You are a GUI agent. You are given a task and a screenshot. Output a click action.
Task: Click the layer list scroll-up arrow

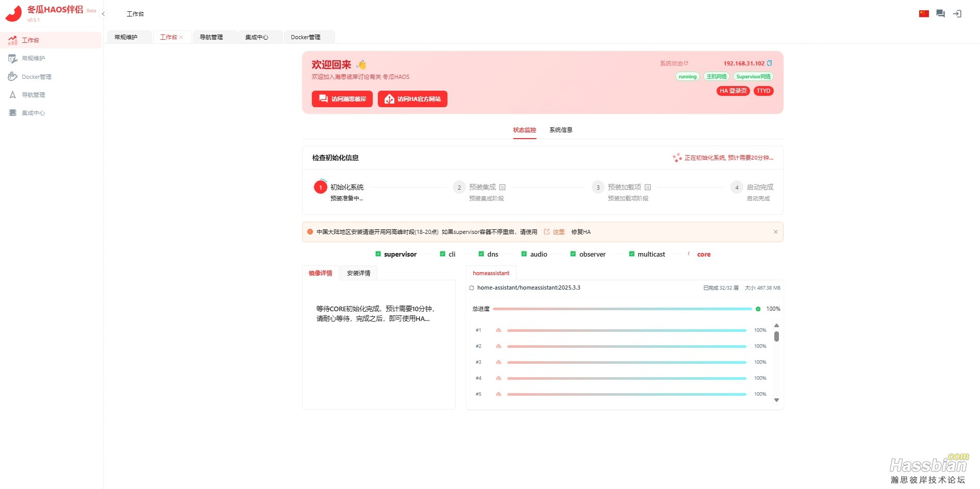click(776, 326)
